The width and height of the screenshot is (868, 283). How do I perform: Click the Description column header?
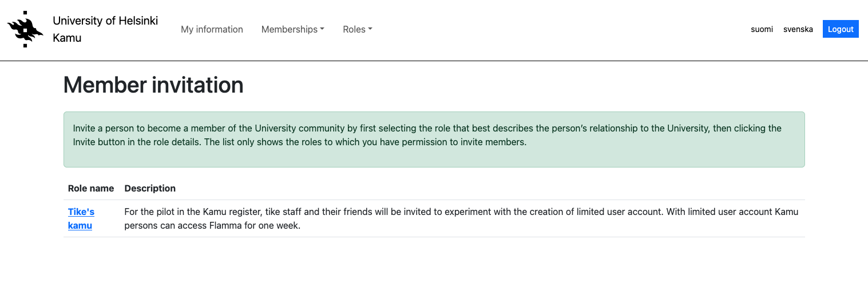tap(150, 188)
